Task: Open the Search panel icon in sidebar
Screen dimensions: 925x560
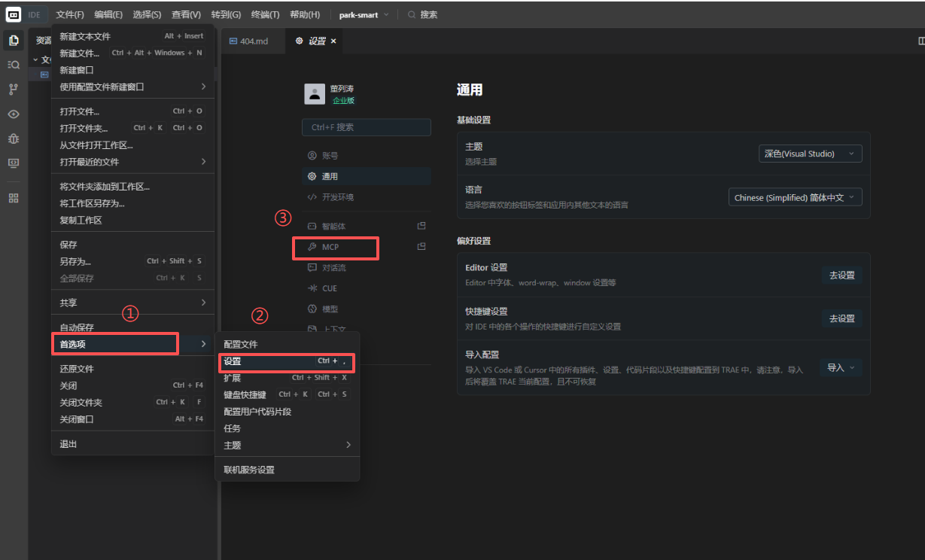Action: tap(14, 65)
